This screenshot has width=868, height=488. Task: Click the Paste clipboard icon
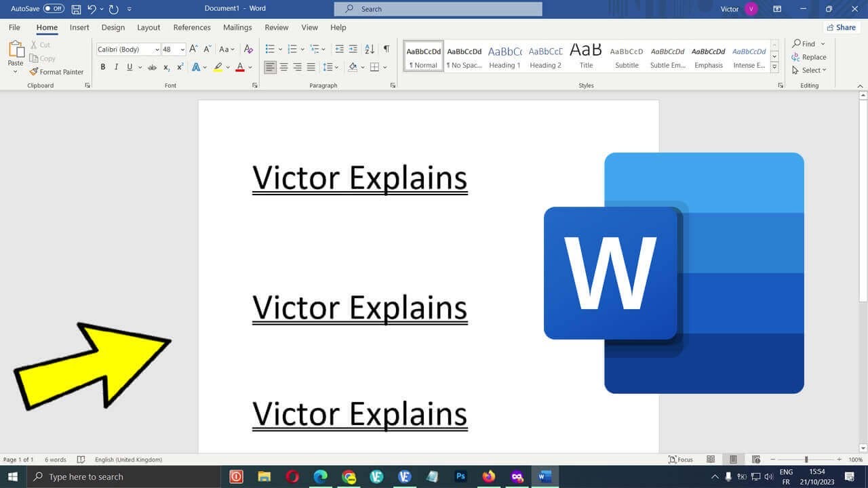(x=15, y=49)
